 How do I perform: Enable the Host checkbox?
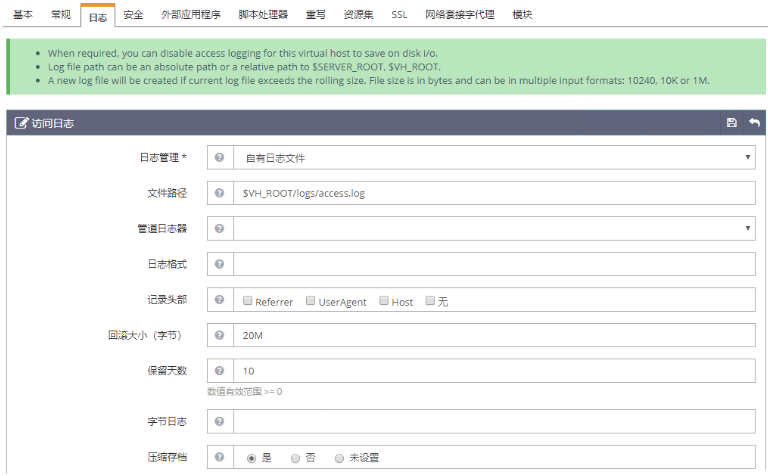[x=384, y=300]
